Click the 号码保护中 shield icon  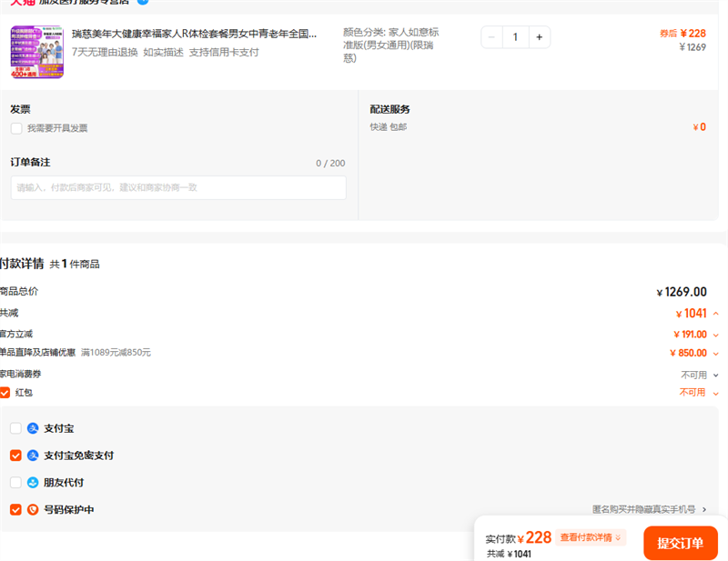click(x=33, y=510)
